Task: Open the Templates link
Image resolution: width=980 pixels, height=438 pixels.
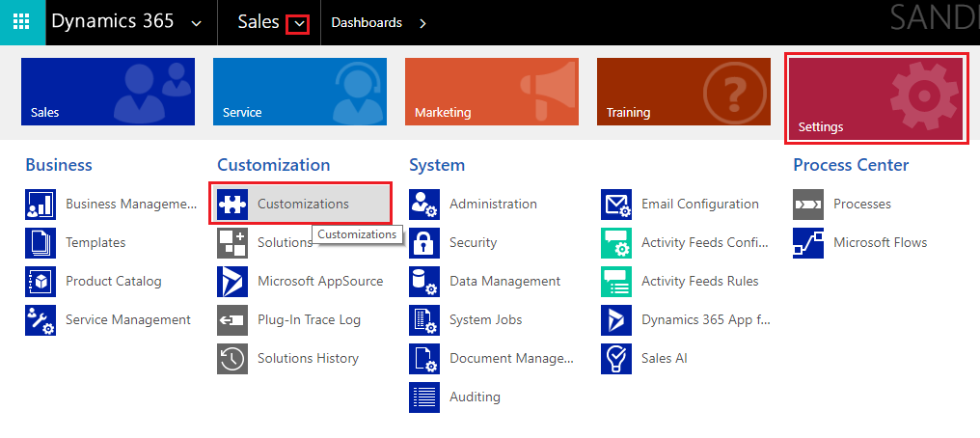Action: click(x=95, y=243)
